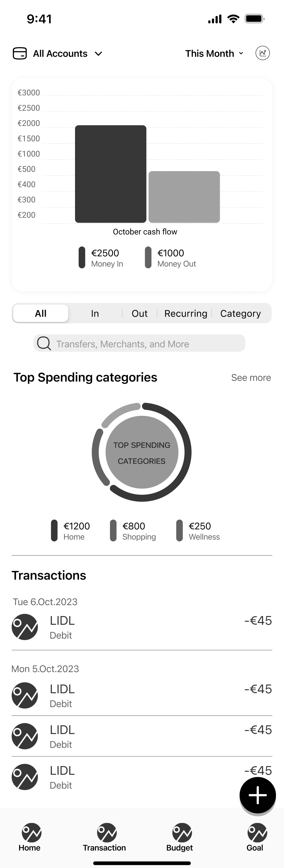
Task: Click the wallet card icon beside All Accounts
Action: coord(20,53)
